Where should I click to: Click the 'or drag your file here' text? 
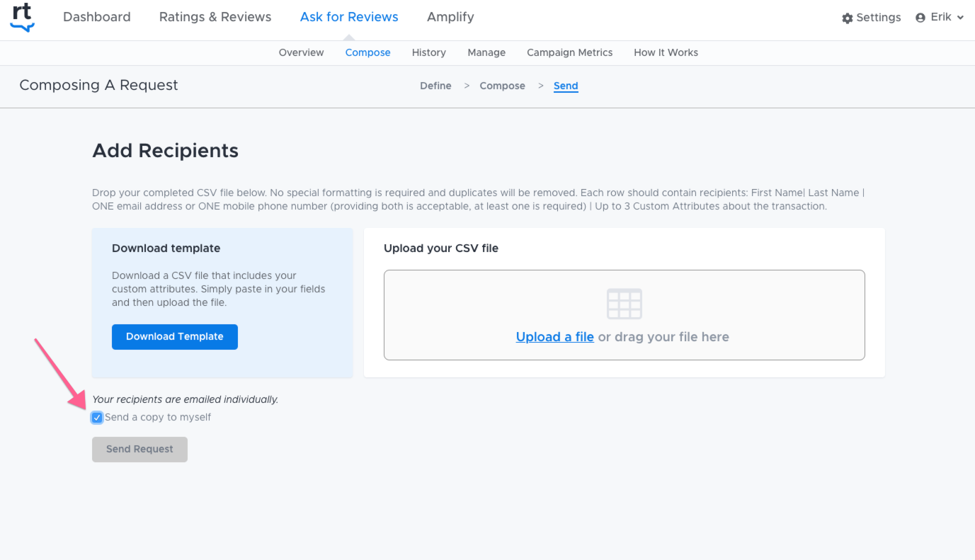tap(663, 337)
